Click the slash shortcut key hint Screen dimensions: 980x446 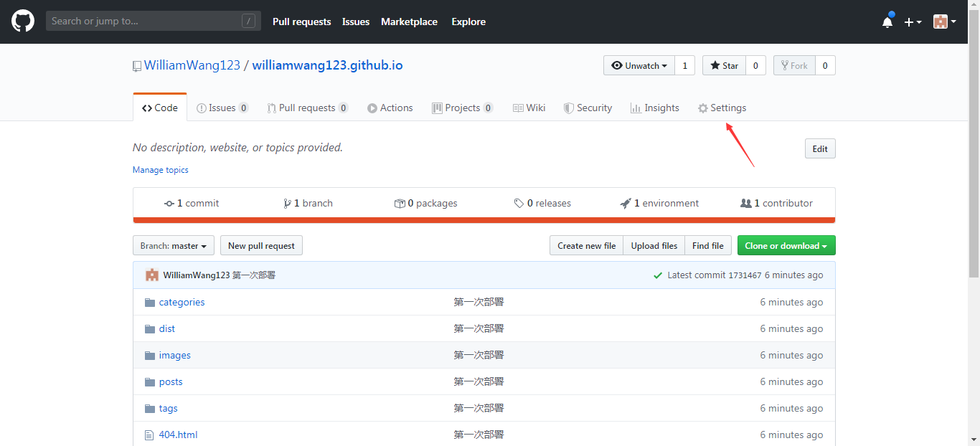[248, 22]
